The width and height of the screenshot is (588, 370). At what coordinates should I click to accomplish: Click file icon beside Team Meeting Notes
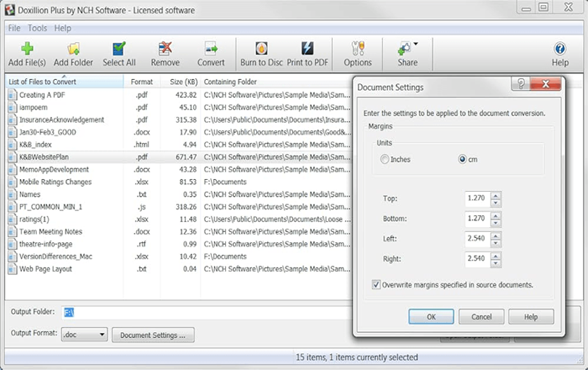tap(13, 231)
